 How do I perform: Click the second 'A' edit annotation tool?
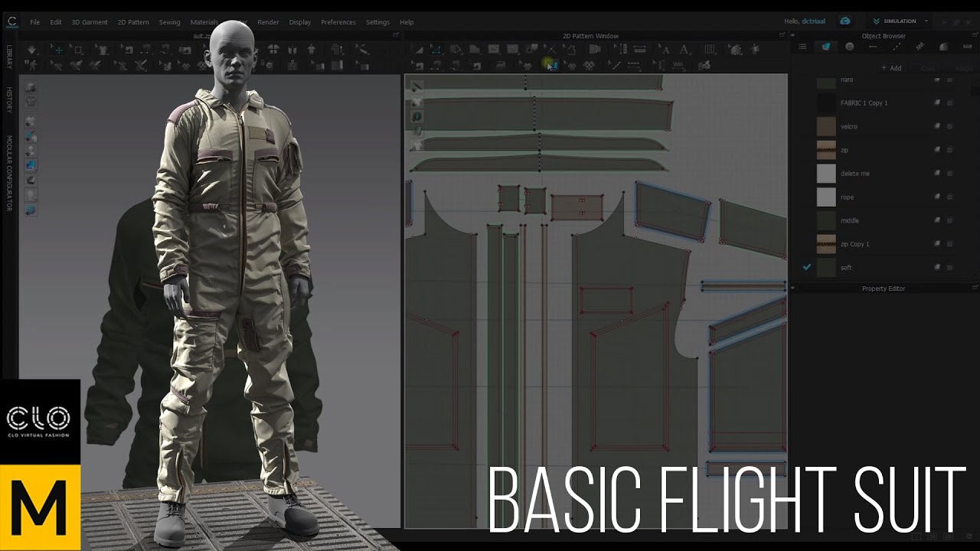click(684, 50)
